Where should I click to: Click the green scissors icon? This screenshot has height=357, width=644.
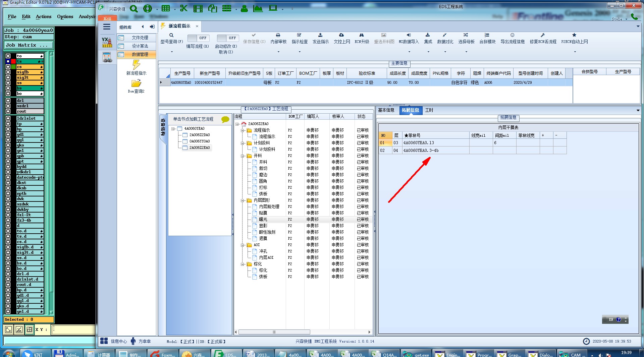183,8
